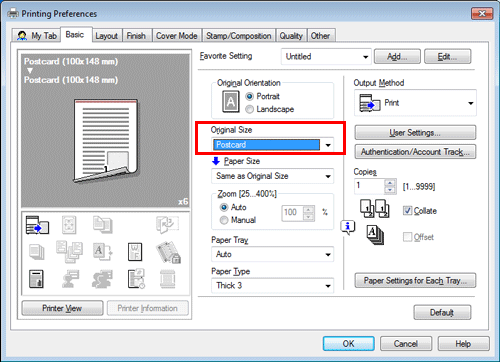Image resolution: width=500 pixels, height=362 pixels.
Task: Open Authentication/Account Track... settings
Action: (415, 152)
